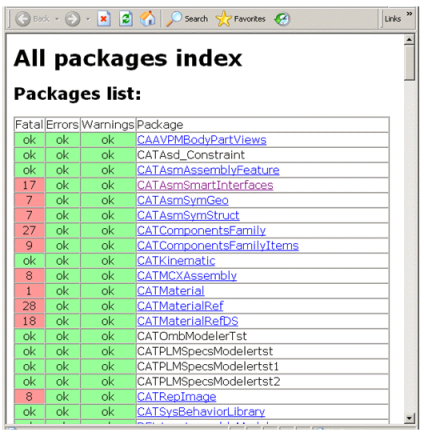Click the Errors ok cell for CATMaterialRef

(62, 306)
